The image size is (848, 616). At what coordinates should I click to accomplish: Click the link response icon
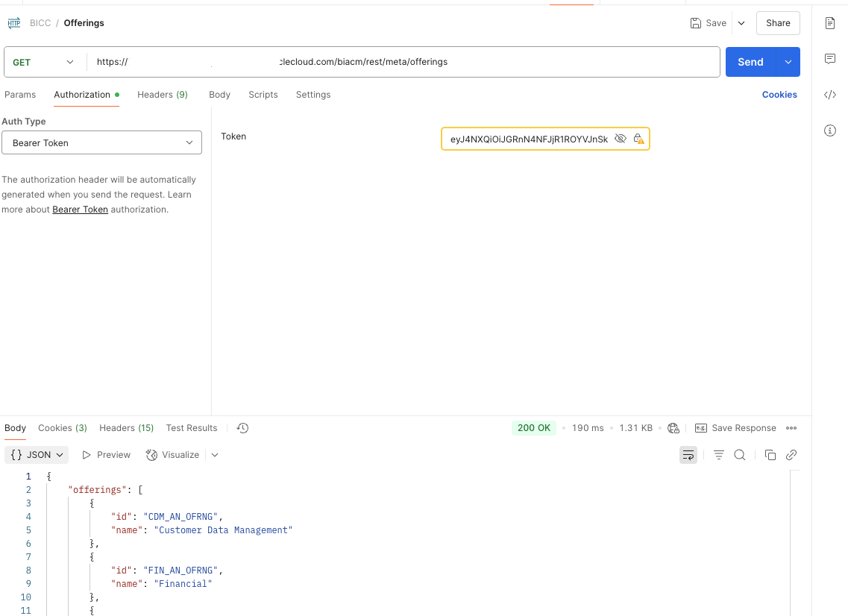[x=791, y=455]
